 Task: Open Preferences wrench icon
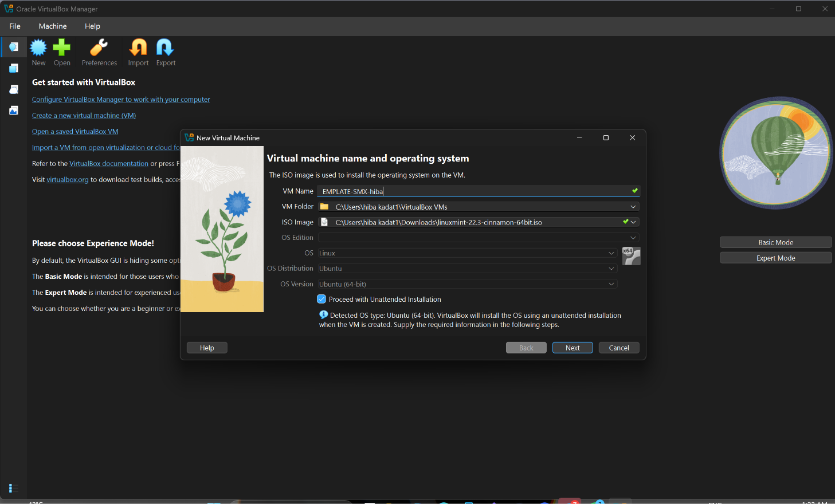[x=99, y=48]
